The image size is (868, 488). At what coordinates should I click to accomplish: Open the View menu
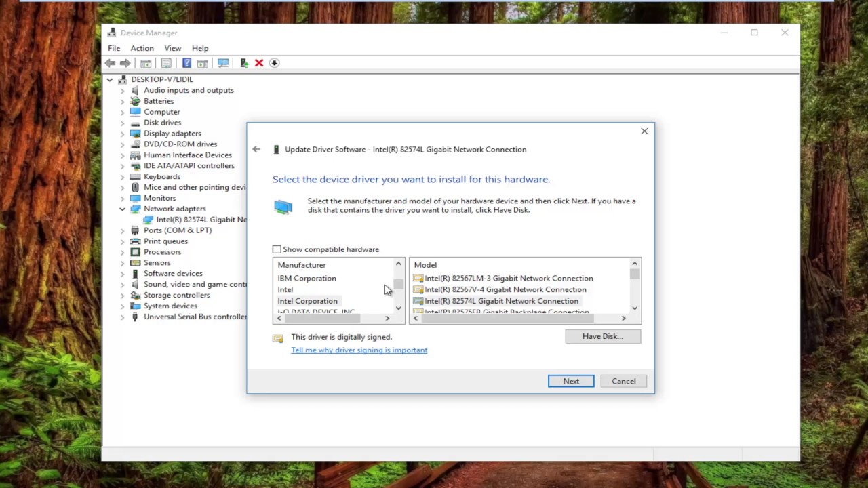click(x=173, y=48)
